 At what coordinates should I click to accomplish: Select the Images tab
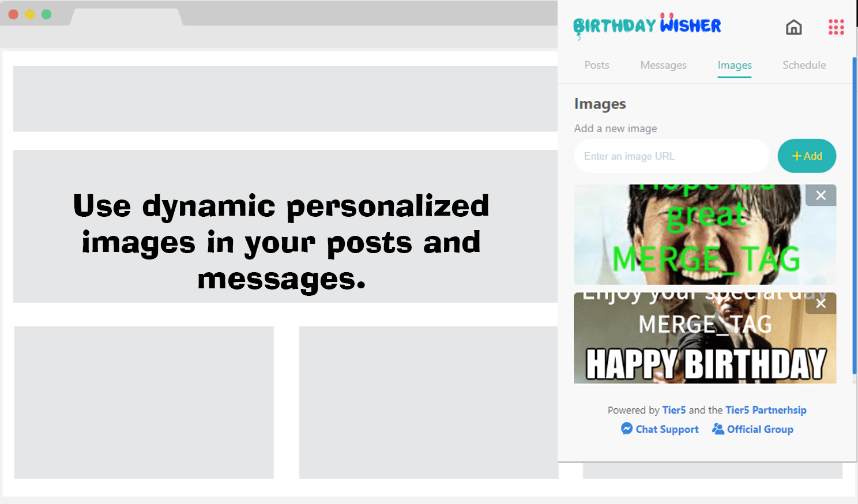click(x=734, y=65)
